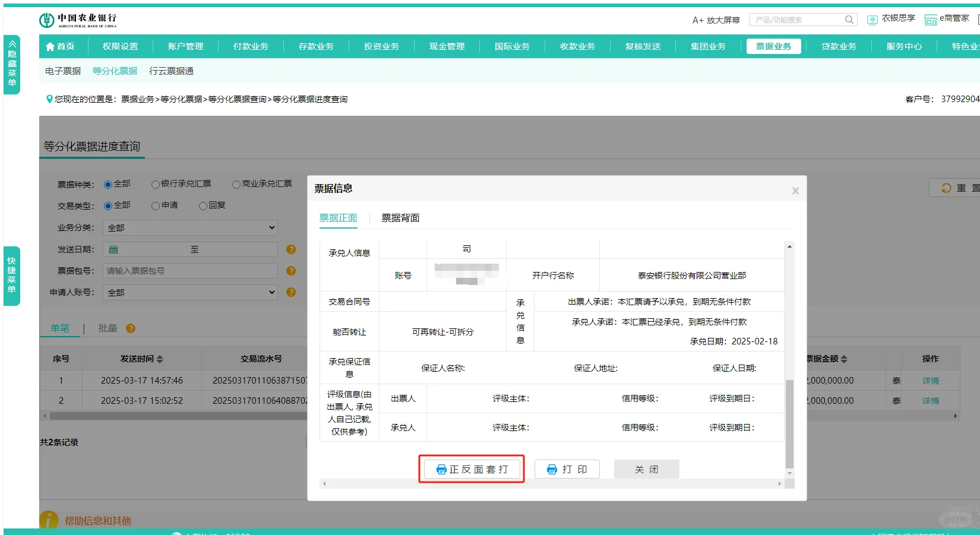The width and height of the screenshot is (980, 535).
Task: Click the location pin icon in breadcrumb
Action: pyautogui.click(x=49, y=99)
